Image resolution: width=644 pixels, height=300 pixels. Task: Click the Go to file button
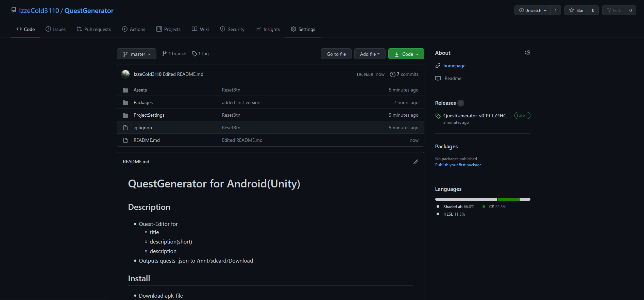336,54
